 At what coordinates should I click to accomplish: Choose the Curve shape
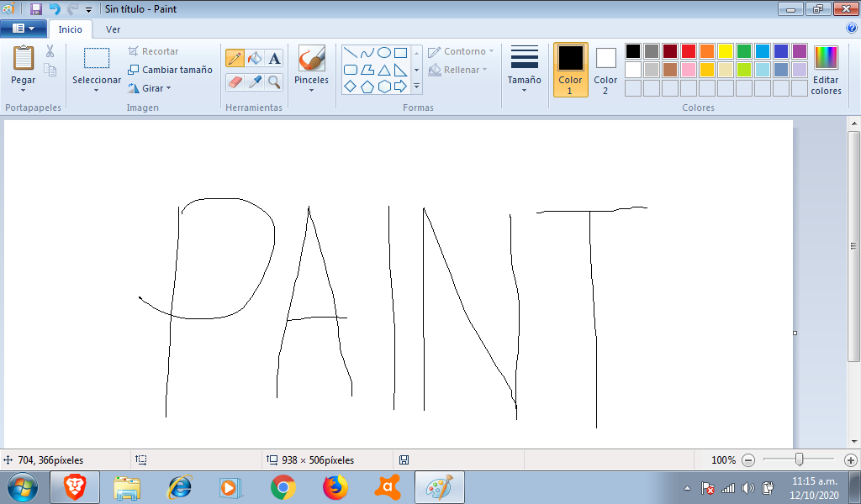[x=367, y=53]
